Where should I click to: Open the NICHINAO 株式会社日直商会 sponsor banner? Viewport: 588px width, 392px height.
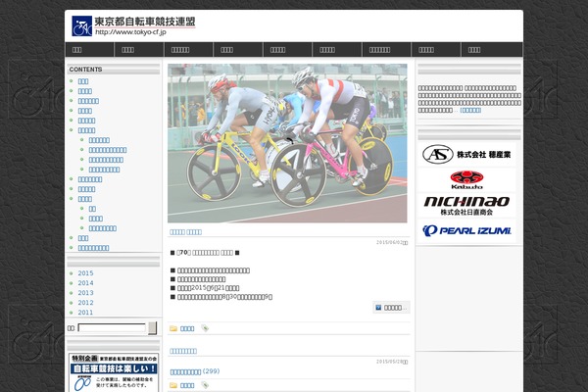(x=466, y=206)
